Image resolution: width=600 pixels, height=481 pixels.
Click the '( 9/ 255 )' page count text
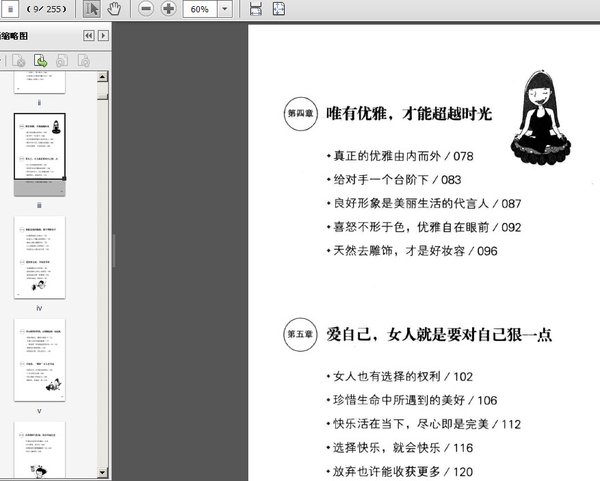tap(46, 9)
